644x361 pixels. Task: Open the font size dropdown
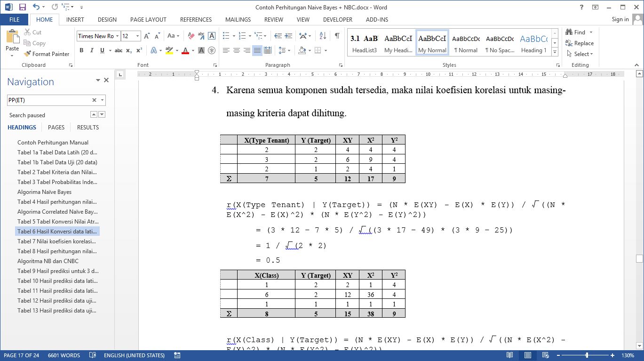coord(137,36)
